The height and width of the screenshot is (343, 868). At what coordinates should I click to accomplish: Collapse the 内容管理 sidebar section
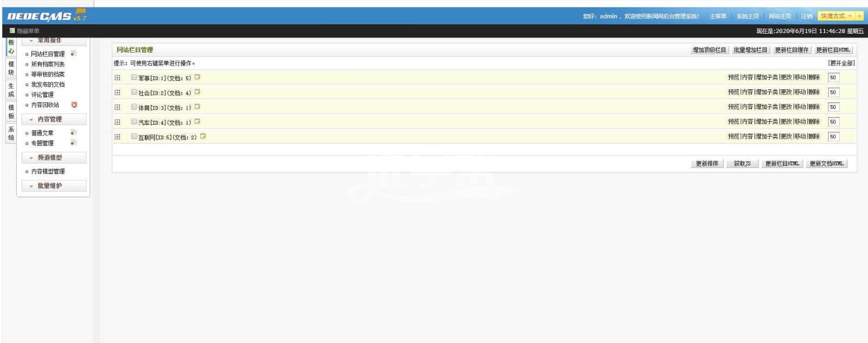coord(54,119)
